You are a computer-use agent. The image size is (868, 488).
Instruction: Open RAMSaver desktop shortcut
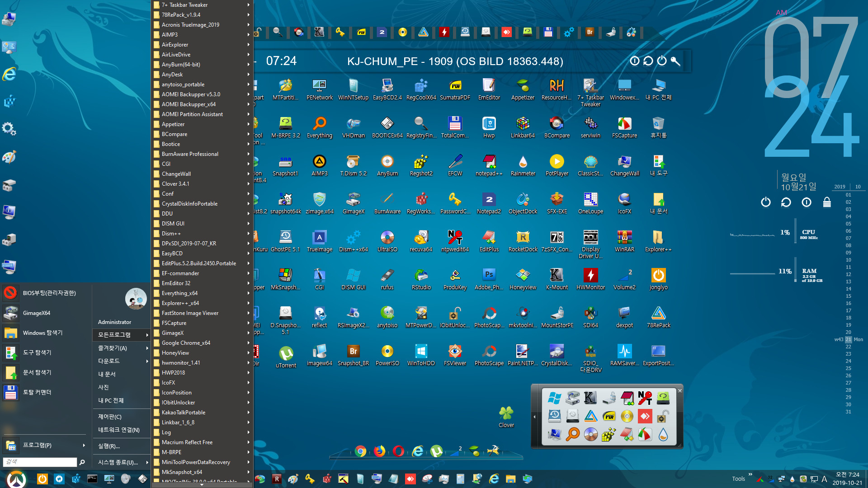point(624,355)
